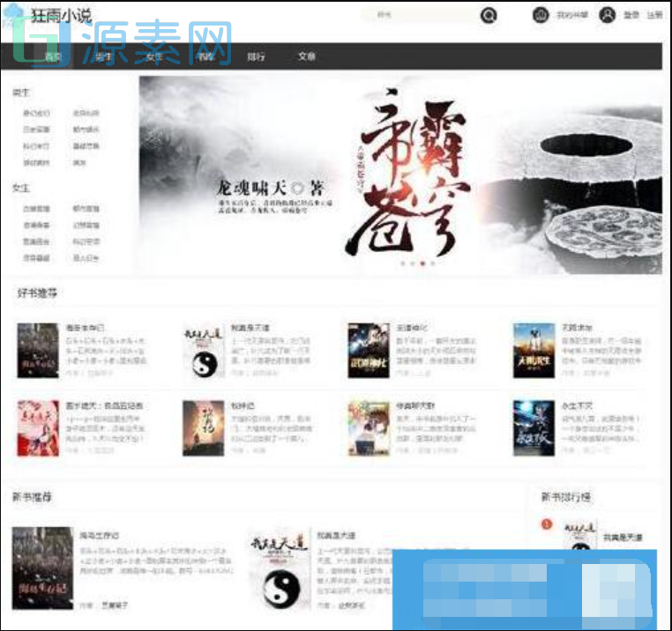Select the second carousel dot

coord(413,264)
